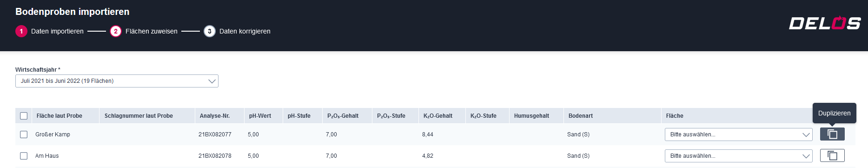This screenshot has height=168, width=868.
Task: Open the Wirtschaftsjahr dropdown
Action: (x=117, y=81)
